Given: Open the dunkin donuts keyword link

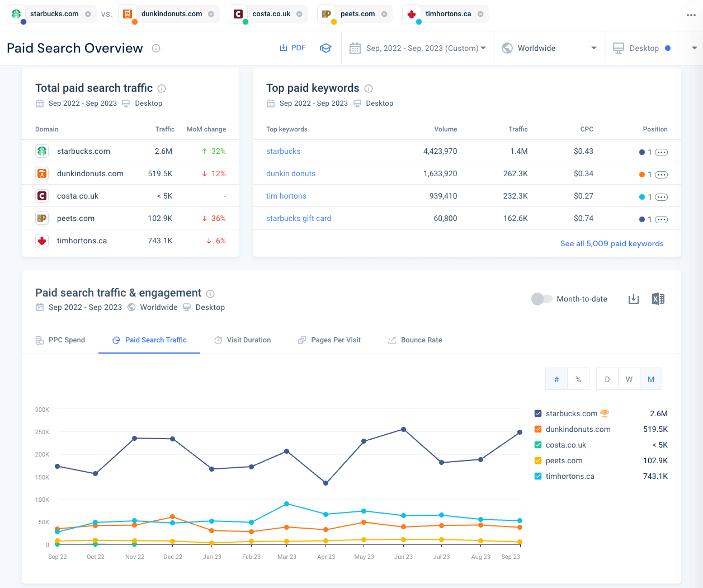Looking at the screenshot, I should 291,173.
